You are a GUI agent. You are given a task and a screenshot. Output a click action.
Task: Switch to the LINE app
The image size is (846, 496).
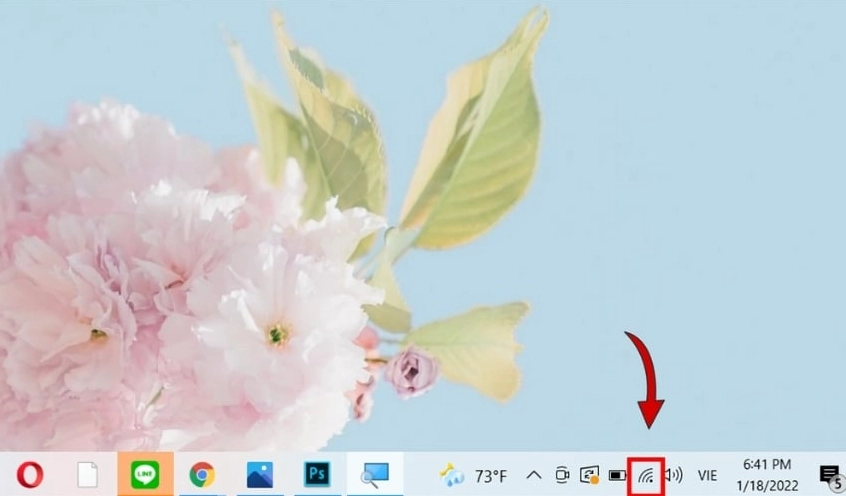145,475
